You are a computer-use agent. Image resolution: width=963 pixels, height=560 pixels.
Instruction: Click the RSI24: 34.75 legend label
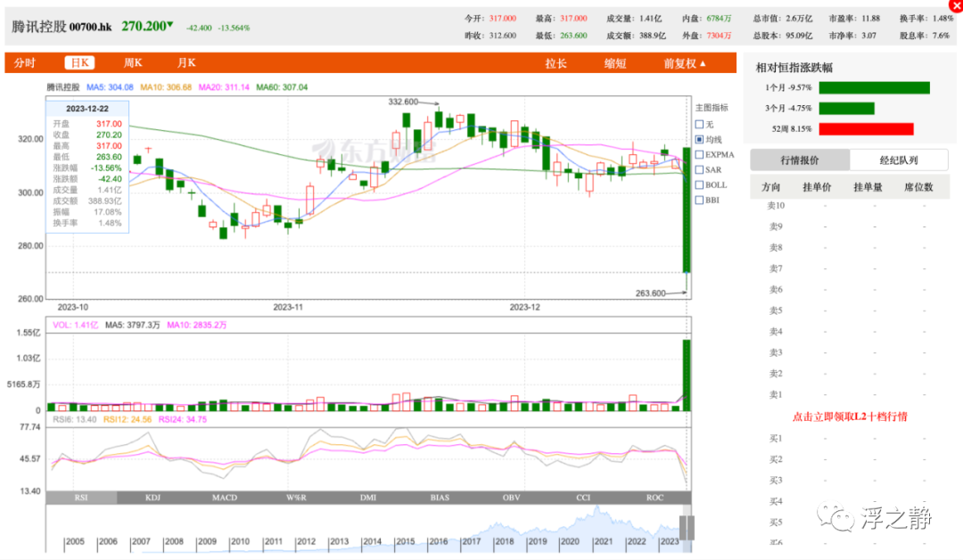[x=183, y=419]
